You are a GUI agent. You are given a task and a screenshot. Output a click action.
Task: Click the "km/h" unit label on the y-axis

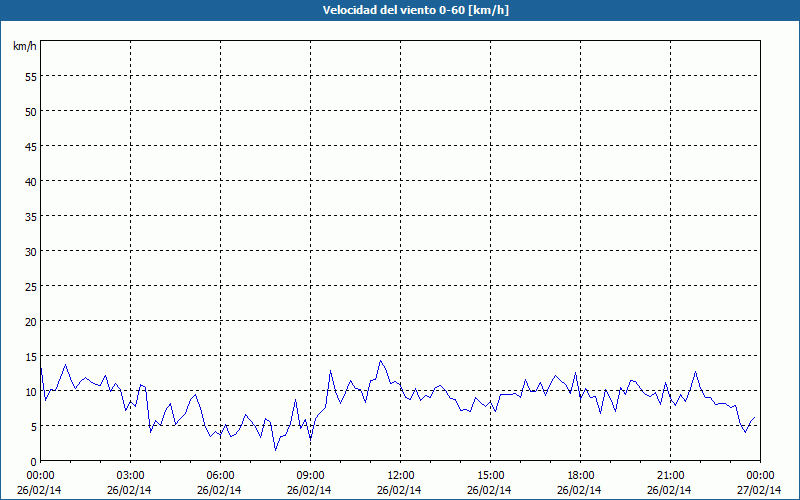24,46
